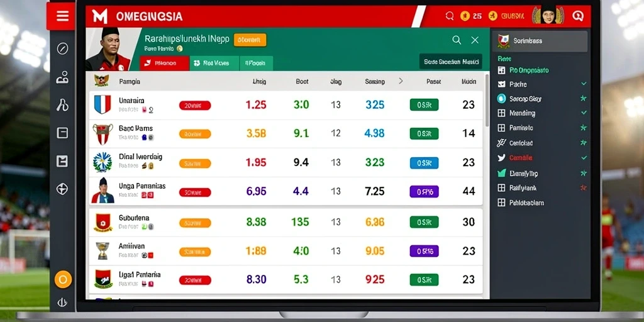Screen dimensions: 644x322
Task: Click green 0S button in Unataira row
Action: 424,105
